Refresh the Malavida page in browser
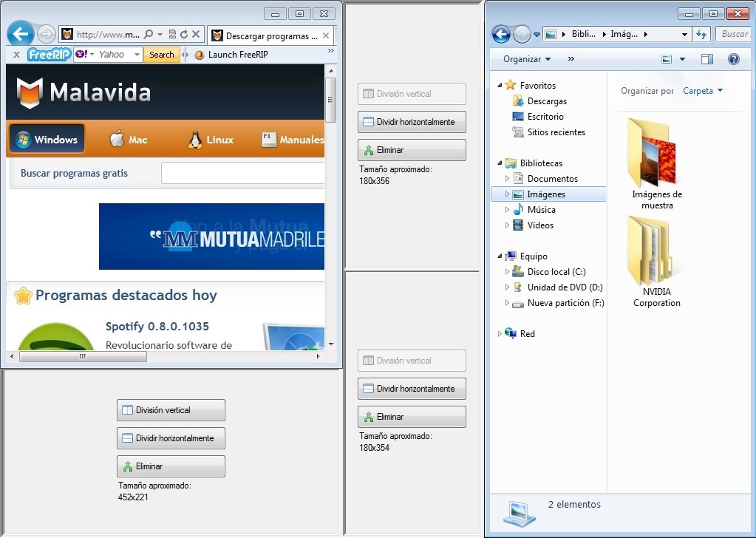Viewport: 756px width, 538px height. click(x=184, y=34)
